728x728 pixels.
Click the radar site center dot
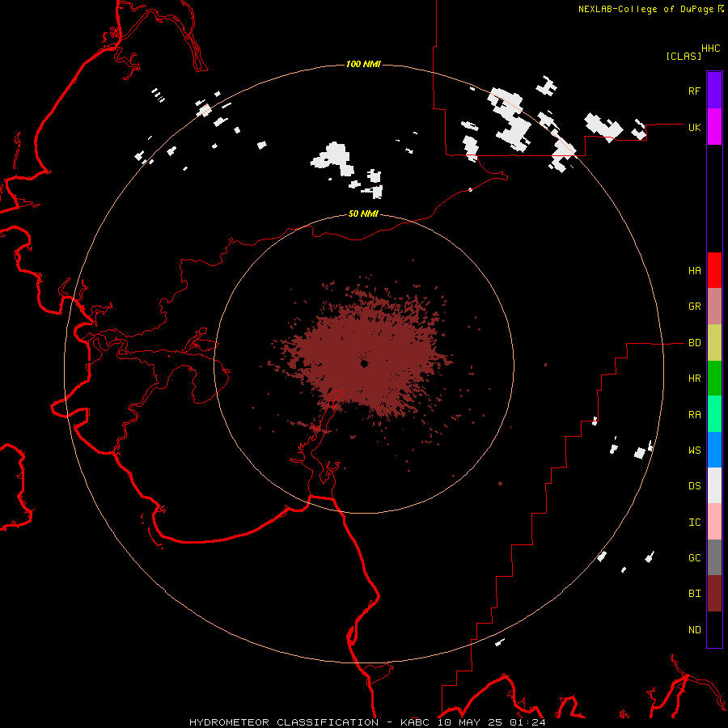click(x=364, y=363)
